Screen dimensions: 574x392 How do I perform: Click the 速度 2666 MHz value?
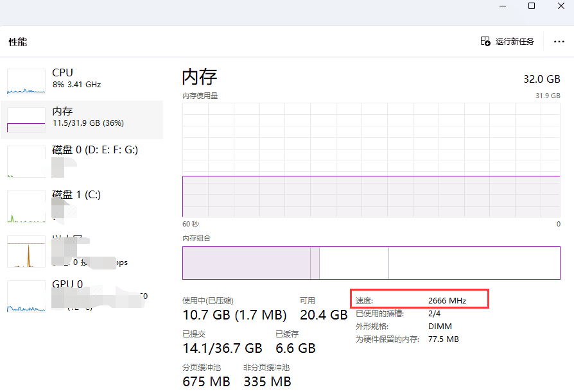(x=447, y=300)
